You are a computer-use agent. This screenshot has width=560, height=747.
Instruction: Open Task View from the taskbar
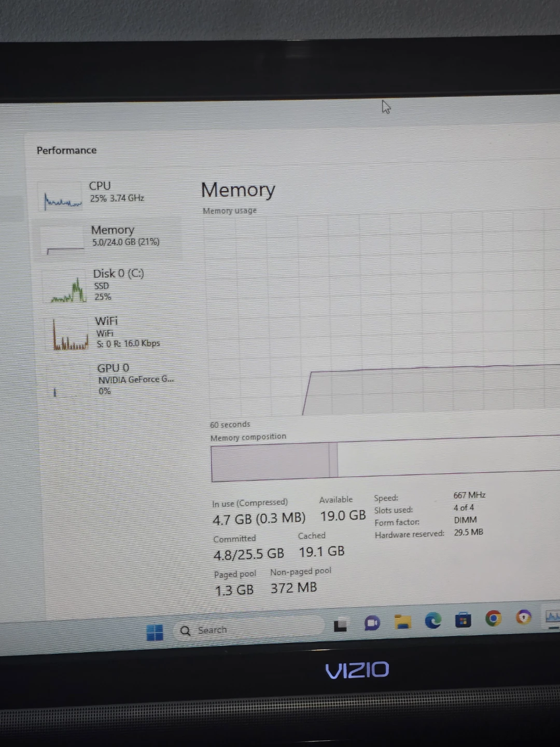(340, 626)
